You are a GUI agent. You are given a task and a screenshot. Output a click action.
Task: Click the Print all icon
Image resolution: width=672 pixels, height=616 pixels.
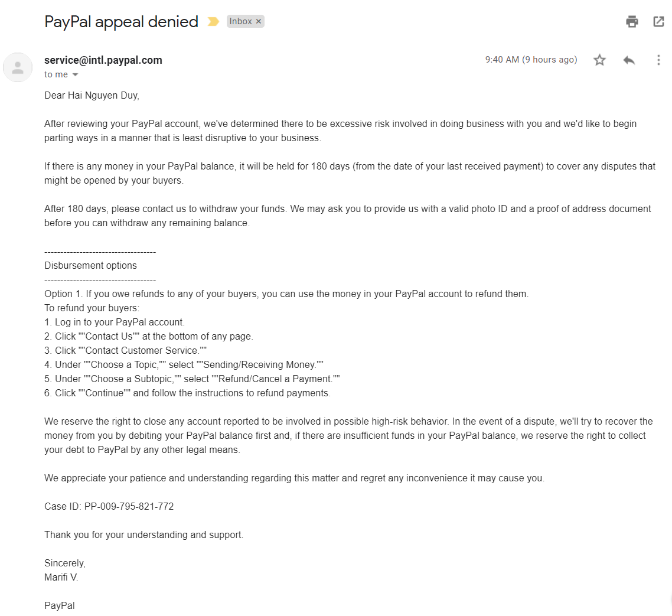(x=632, y=22)
